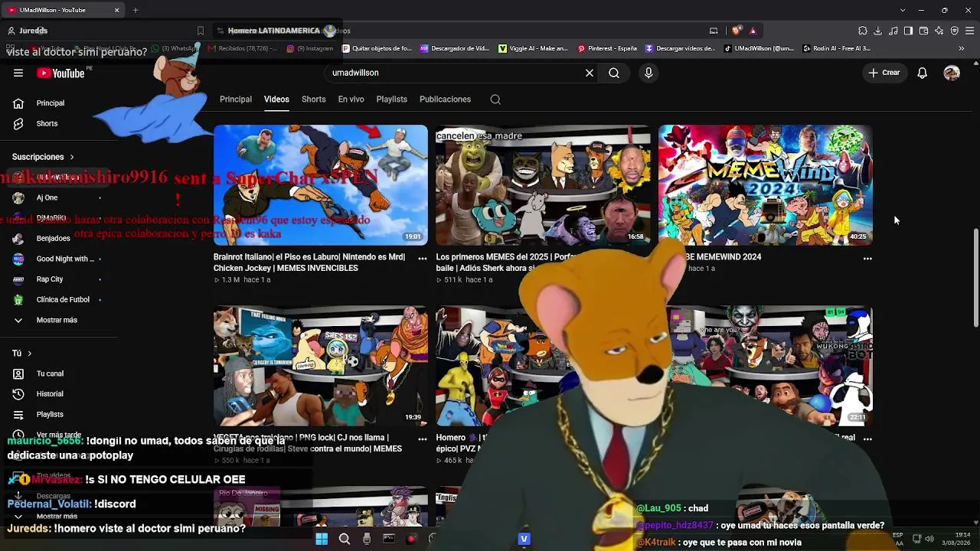Image resolution: width=980 pixels, height=551 pixels.
Task: Open Shorts in the sidebar
Action: (x=47, y=123)
